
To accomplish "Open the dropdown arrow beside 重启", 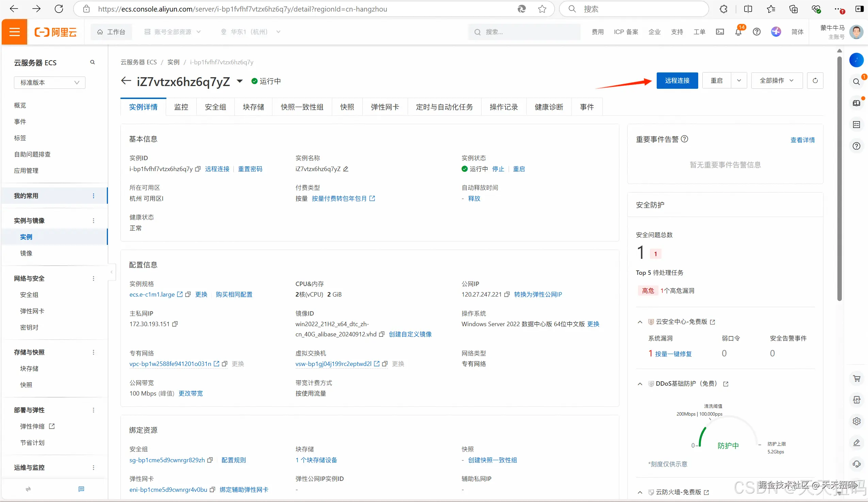I will [x=739, y=81].
